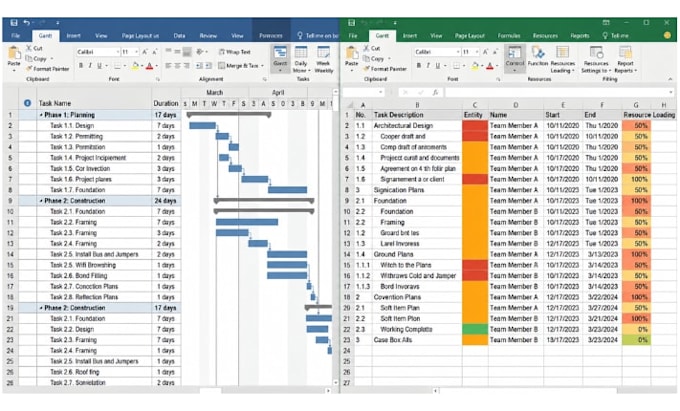Select column B header in the Excel sheet
This screenshot has width=680, height=411.
click(x=417, y=105)
